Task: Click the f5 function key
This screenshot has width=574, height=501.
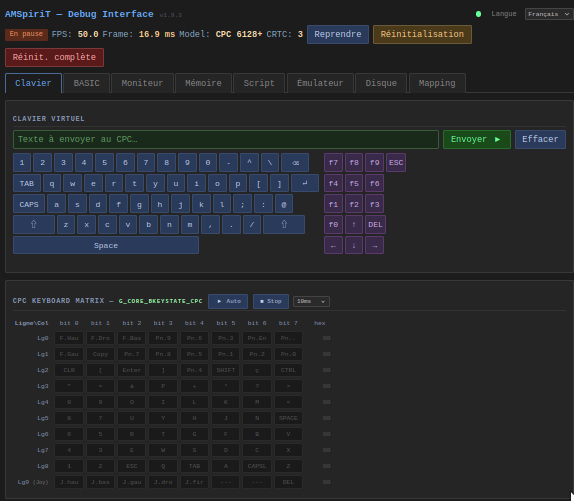Action: (354, 183)
